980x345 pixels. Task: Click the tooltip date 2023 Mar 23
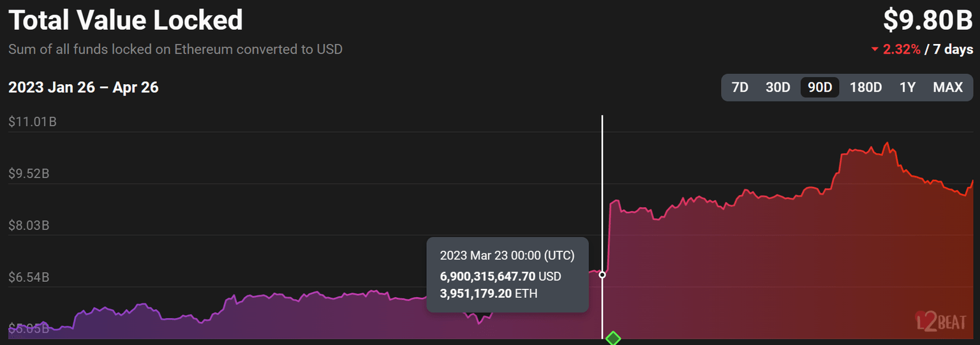[507, 256]
